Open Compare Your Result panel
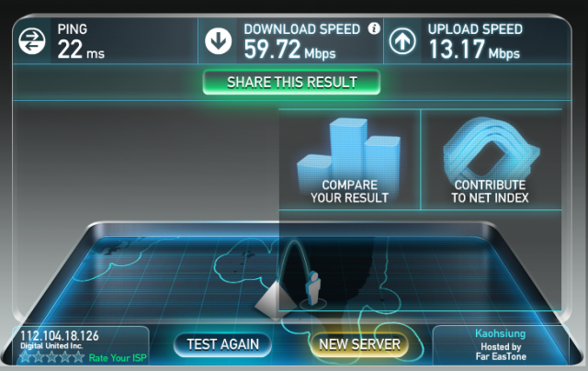Screen dimensions: 588x371 click(349, 160)
